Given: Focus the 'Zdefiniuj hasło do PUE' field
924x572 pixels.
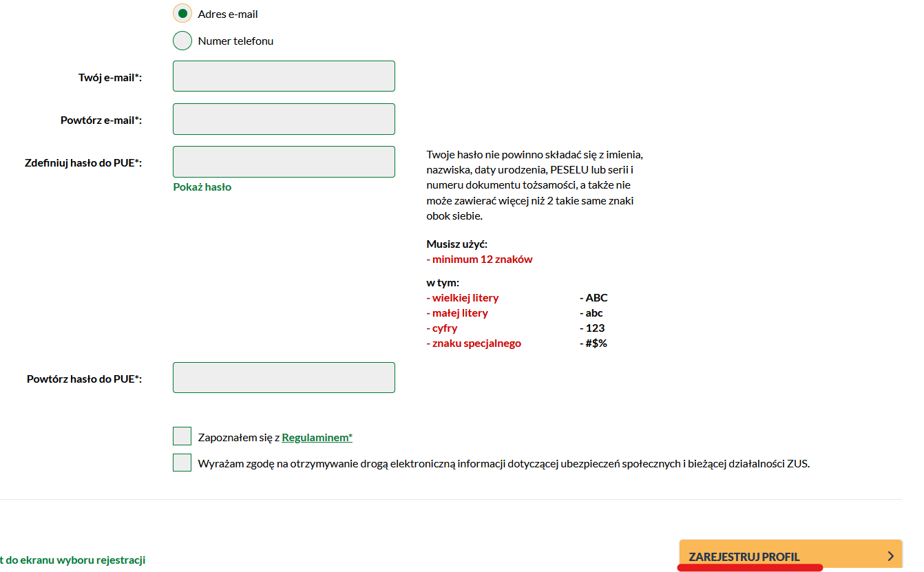Looking at the screenshot, I should click(x=284, y=162).
